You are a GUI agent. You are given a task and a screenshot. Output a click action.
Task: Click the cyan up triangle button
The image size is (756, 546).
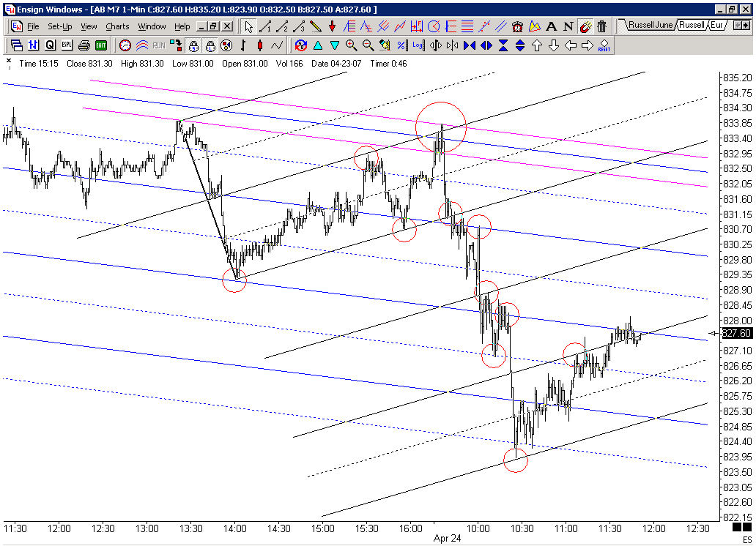point(318,45)
